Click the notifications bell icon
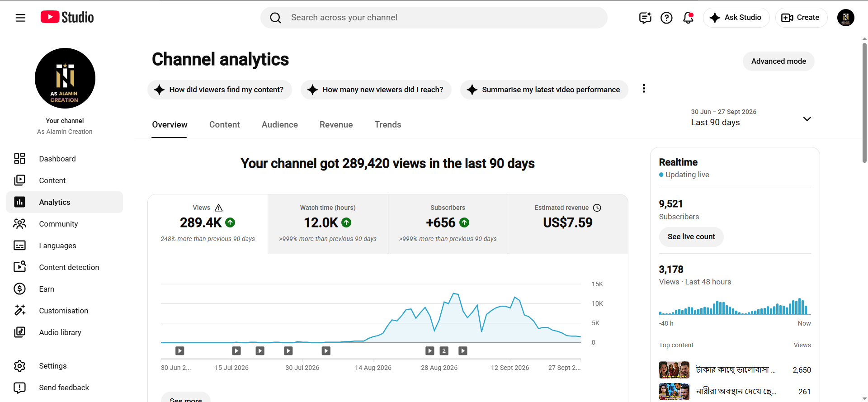 click(688, 18)
